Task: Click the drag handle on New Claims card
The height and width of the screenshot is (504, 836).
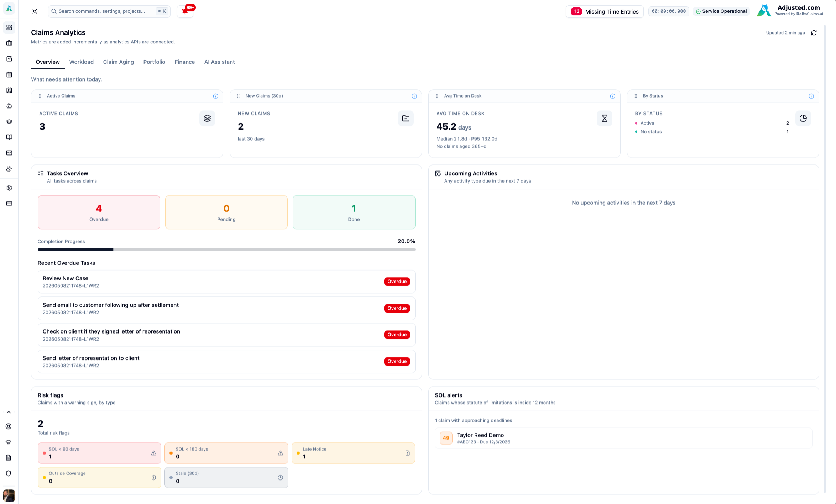Action: click(238, 96)
